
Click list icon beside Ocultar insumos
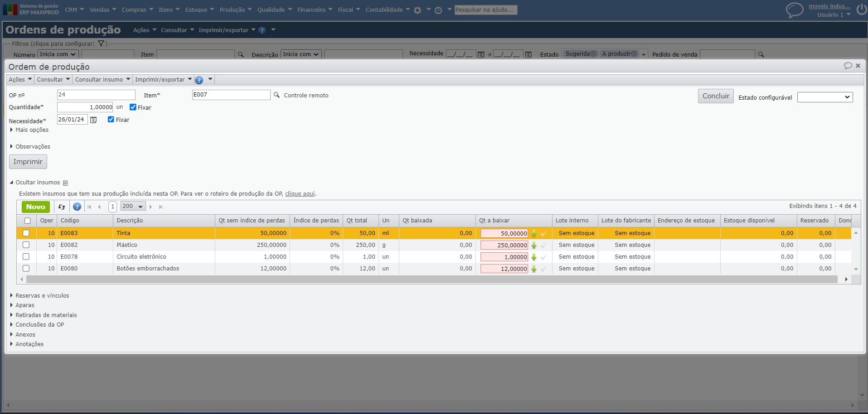[65, 183]
